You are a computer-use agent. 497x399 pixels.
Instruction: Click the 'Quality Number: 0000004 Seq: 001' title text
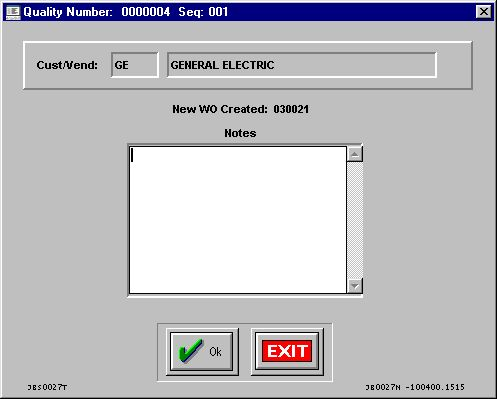[126, 12]
